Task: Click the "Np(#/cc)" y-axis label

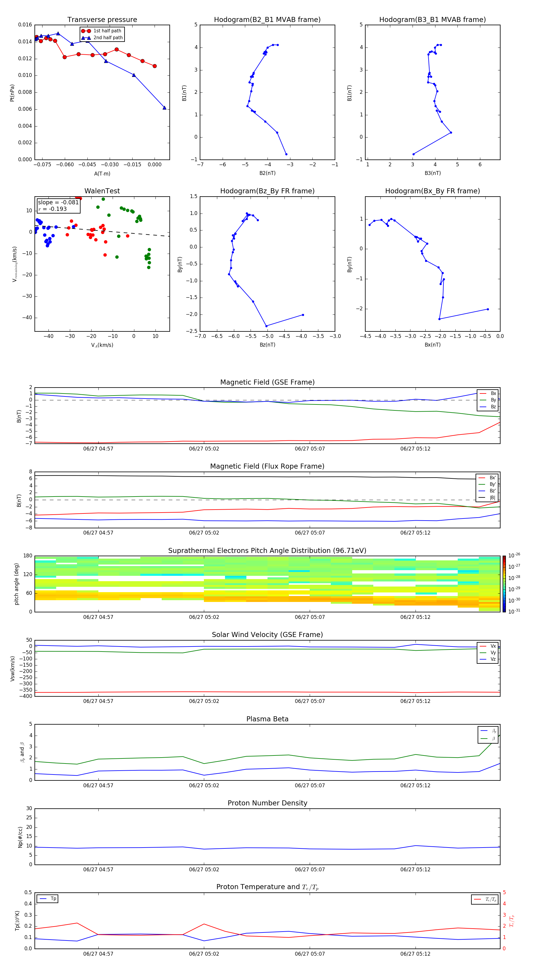Action: [x=20, y=837]
